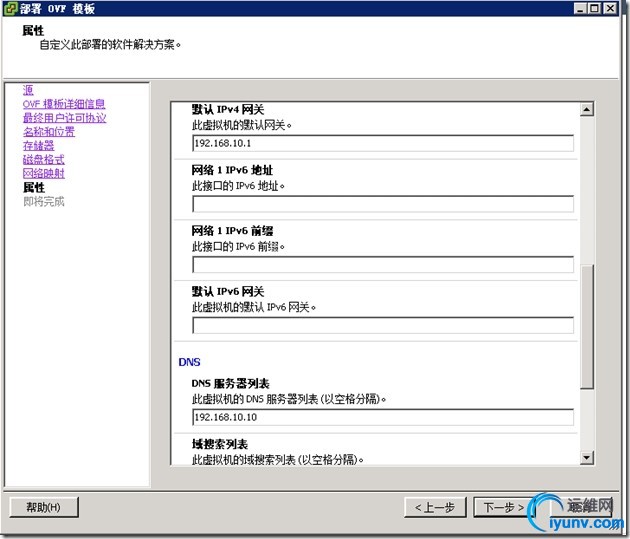Select the current 属性 step in sidebar
Image resolution: width=630 pixels, height=539 pixels.
click(x=34, y=187)
